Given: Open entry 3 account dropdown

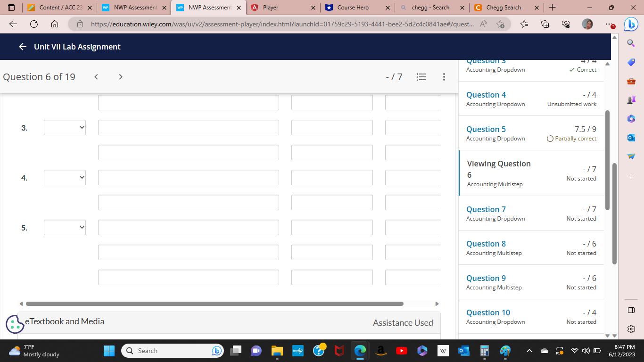Looking at the screenshot, I should tap(65, 127).
